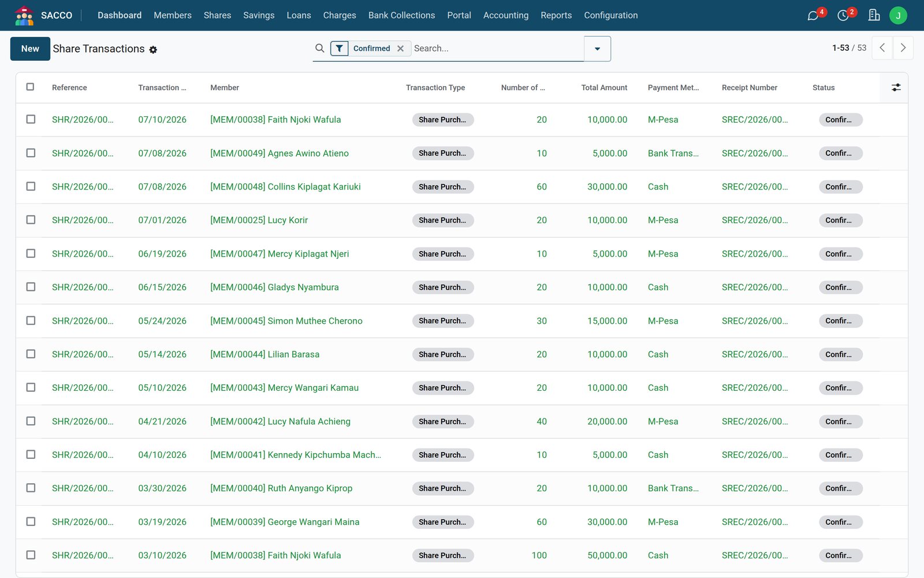
Task: Check the row for Lilian Barasa
Action: point(31,354)
